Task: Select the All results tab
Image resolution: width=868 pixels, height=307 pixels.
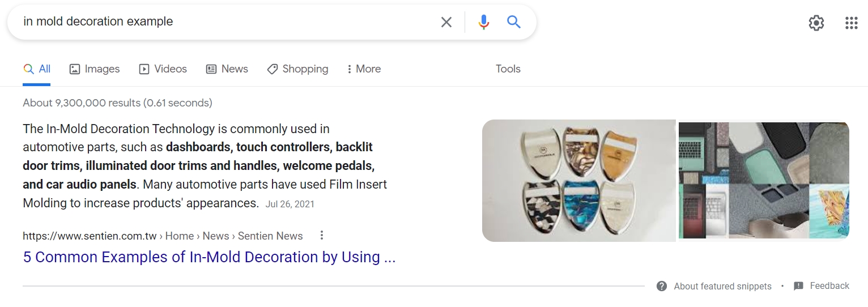Action: [x=37, y=69]
